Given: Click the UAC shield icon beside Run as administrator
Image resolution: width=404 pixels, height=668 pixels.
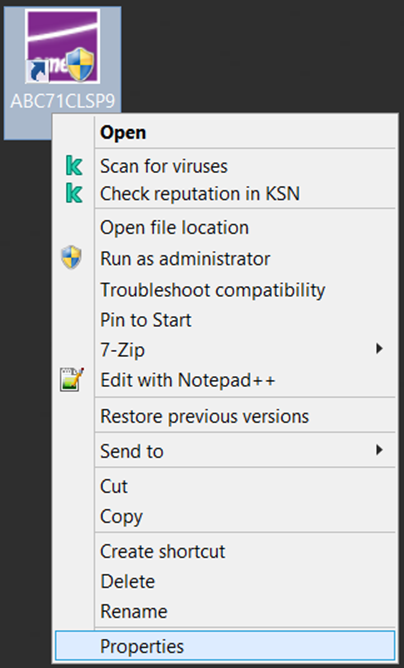Looking at the screenshot, I should [x=71, y=257].
